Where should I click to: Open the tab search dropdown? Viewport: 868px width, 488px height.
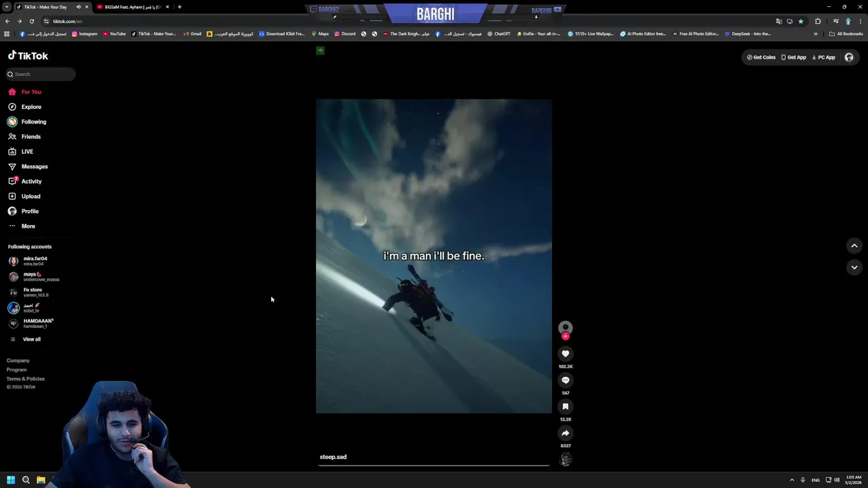pyautogui.click(x=8, y=7)
